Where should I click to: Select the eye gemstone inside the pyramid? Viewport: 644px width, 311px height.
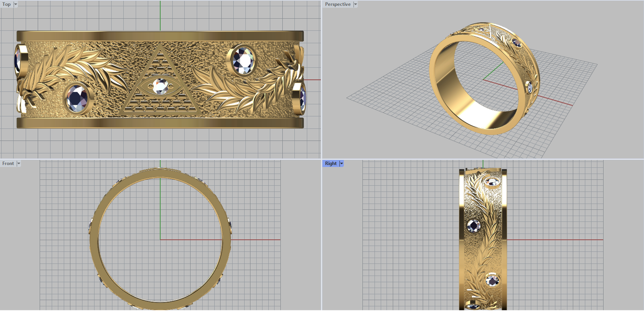[160, 86]
